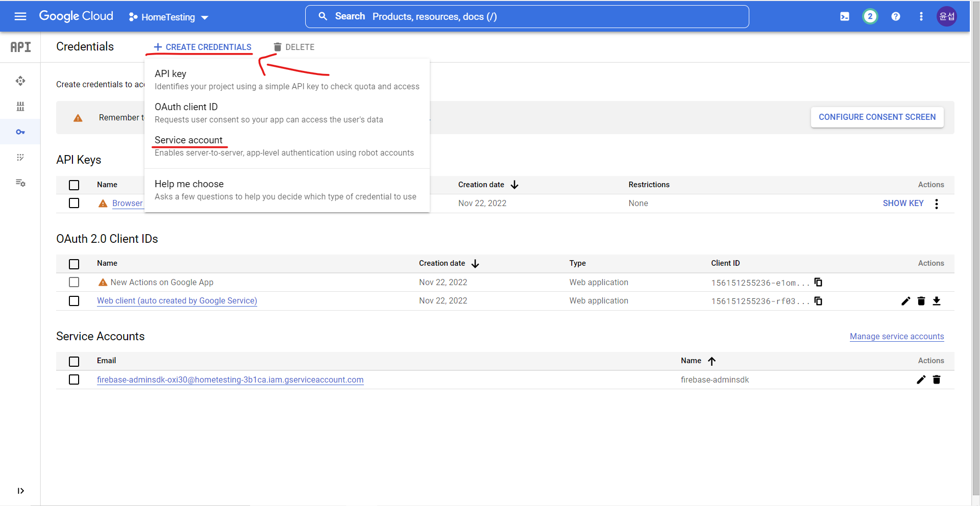
Task: Open firebase-adminsdk service account email link
Action: pyautogui.click(x=230, y=380)
